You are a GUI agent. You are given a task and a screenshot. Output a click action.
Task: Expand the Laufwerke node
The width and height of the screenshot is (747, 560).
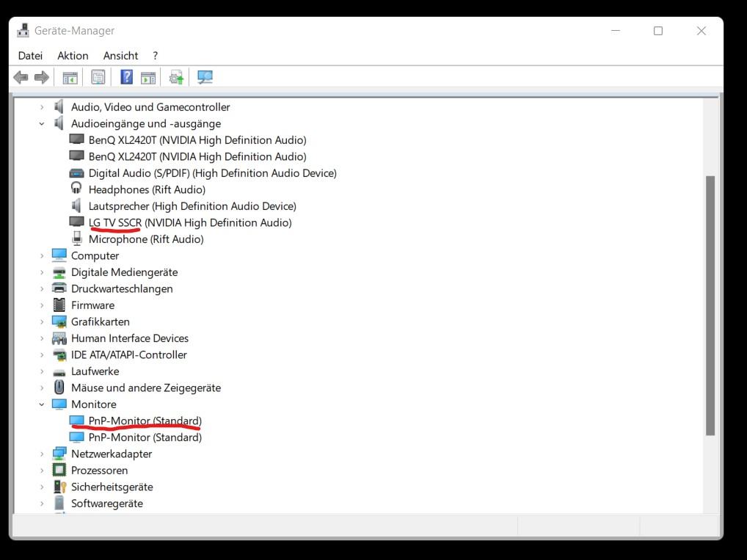coord(42,372)
